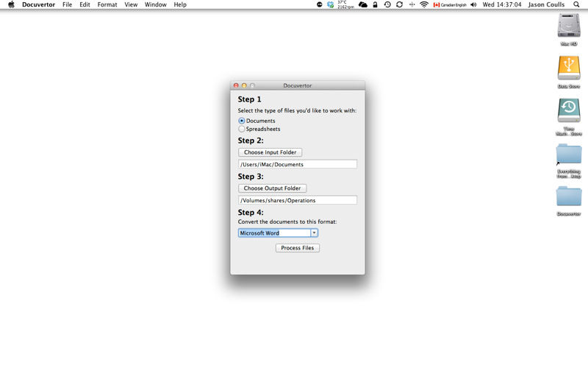This screenshot has width=588, height=368.
Task: Click the output folder path field
Action: [298, 200]
